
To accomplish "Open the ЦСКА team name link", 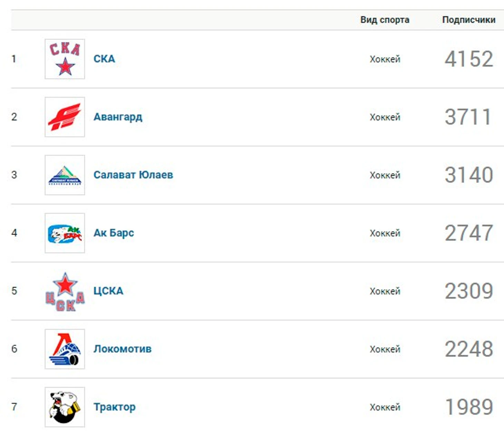I will (108, 291).
